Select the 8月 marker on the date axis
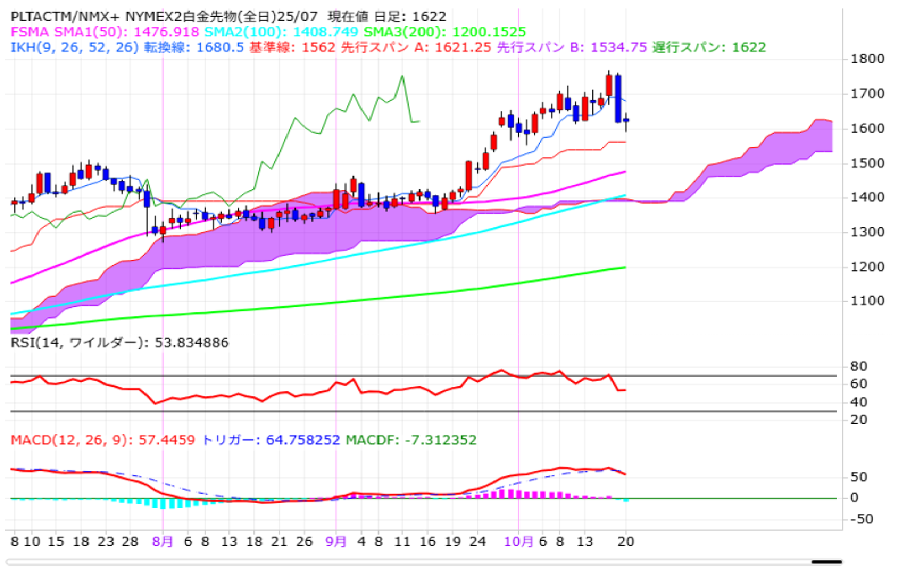Screen dimensions: 905x588 click(162, 543)
